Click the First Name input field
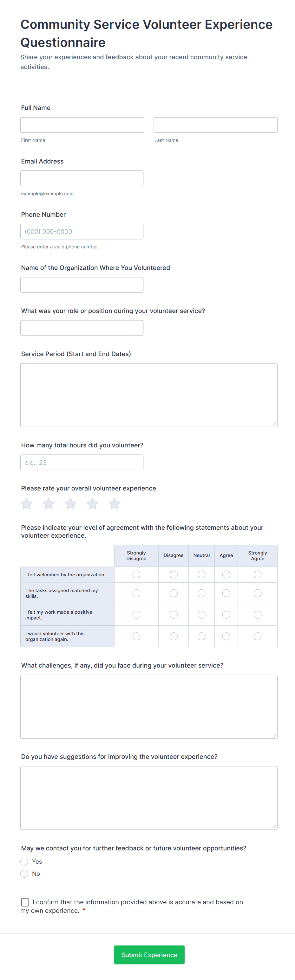 point(82,125)
